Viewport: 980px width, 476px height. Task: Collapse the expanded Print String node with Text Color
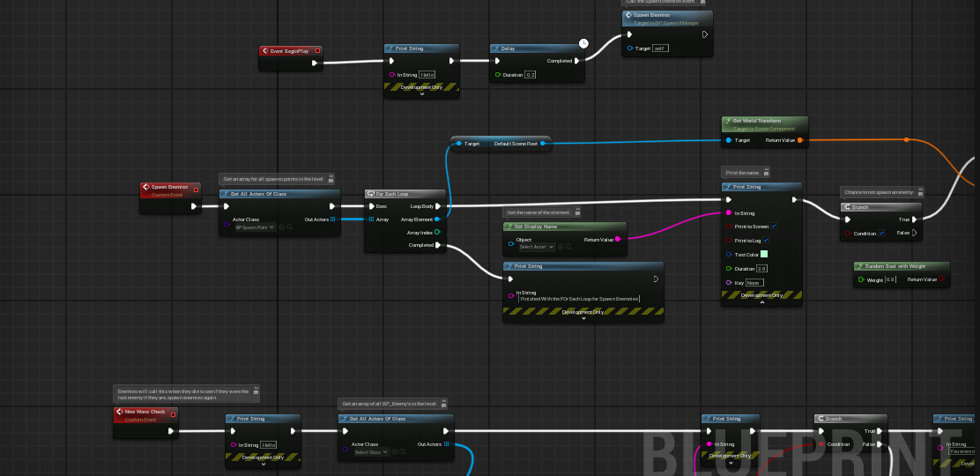pos(761,302)
